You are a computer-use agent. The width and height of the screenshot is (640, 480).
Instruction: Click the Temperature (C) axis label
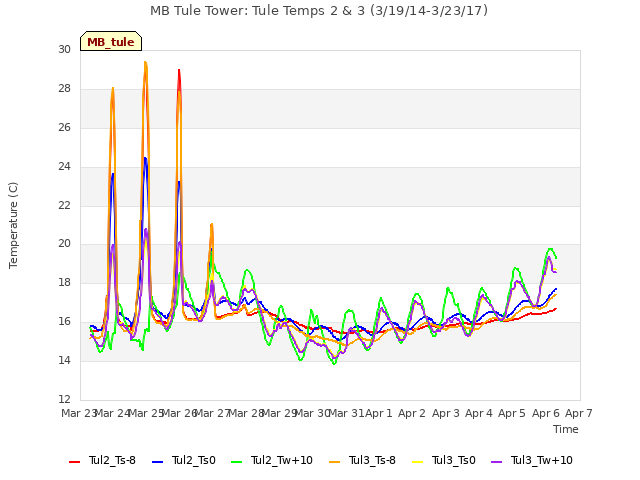coord(13,225)
